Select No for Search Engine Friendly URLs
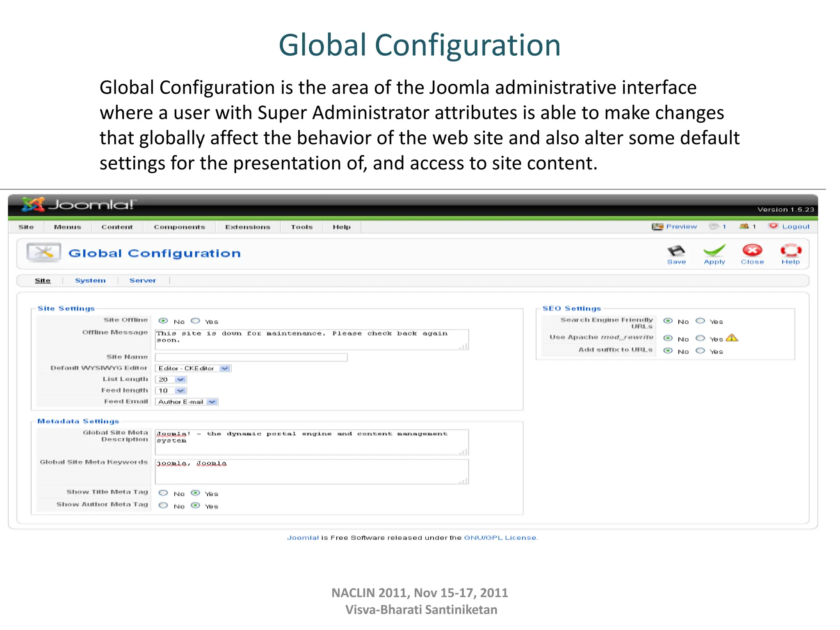840x630 pixels. [668, 321]
